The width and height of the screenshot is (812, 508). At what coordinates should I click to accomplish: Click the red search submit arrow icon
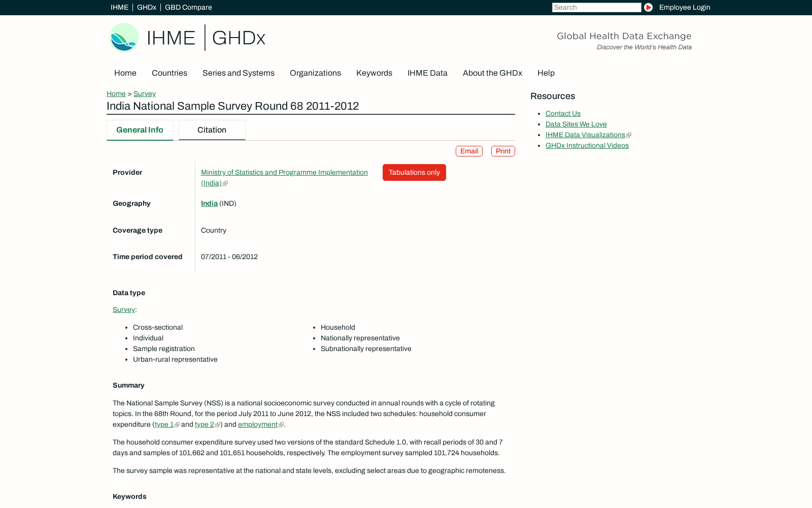point(648,7)
